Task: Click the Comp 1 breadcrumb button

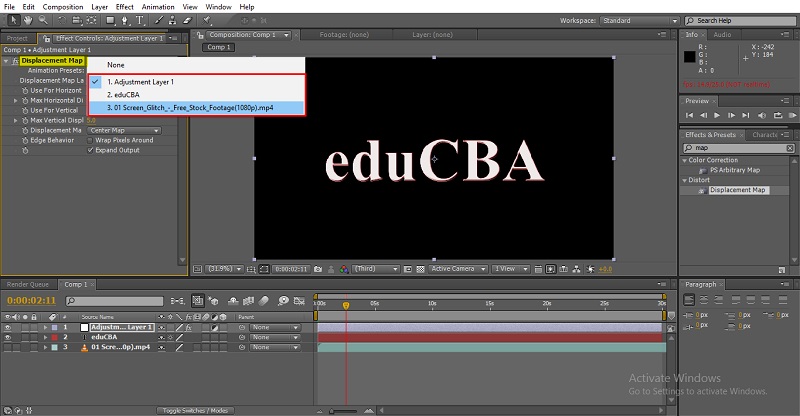Action: point(219,47)
